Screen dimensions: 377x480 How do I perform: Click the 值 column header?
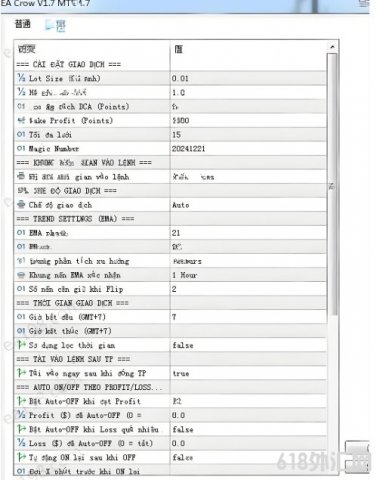(179, 49)
